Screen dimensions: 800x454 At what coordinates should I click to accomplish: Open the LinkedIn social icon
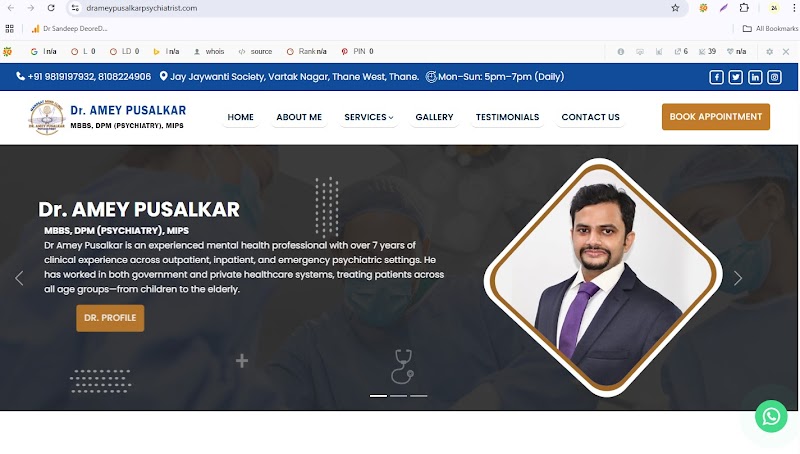[x=755, y=77]
